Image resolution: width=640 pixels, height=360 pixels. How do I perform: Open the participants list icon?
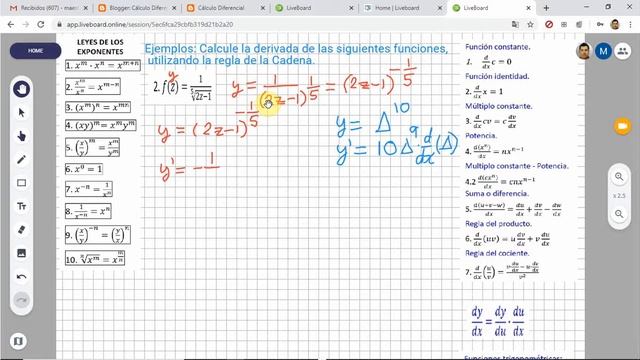click(x=622, y=51)
